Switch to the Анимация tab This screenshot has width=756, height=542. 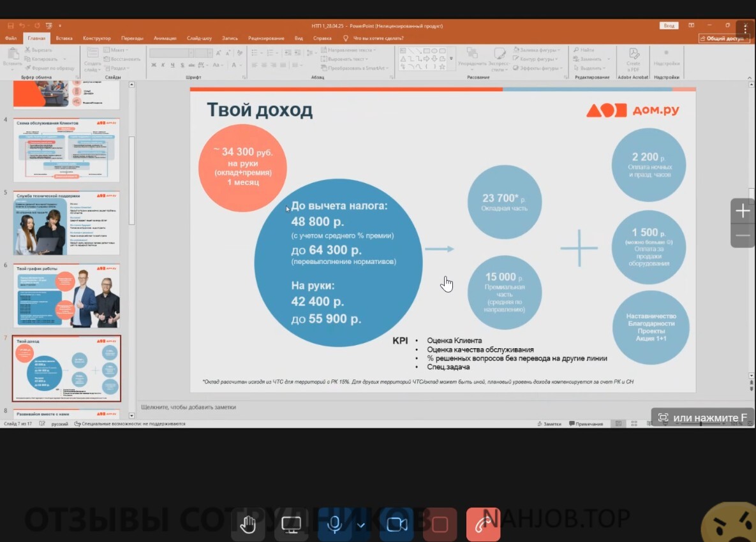tap(165, 38)
